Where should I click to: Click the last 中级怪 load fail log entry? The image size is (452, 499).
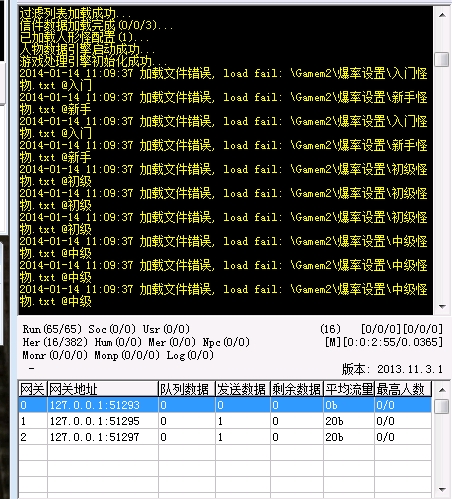223,295
